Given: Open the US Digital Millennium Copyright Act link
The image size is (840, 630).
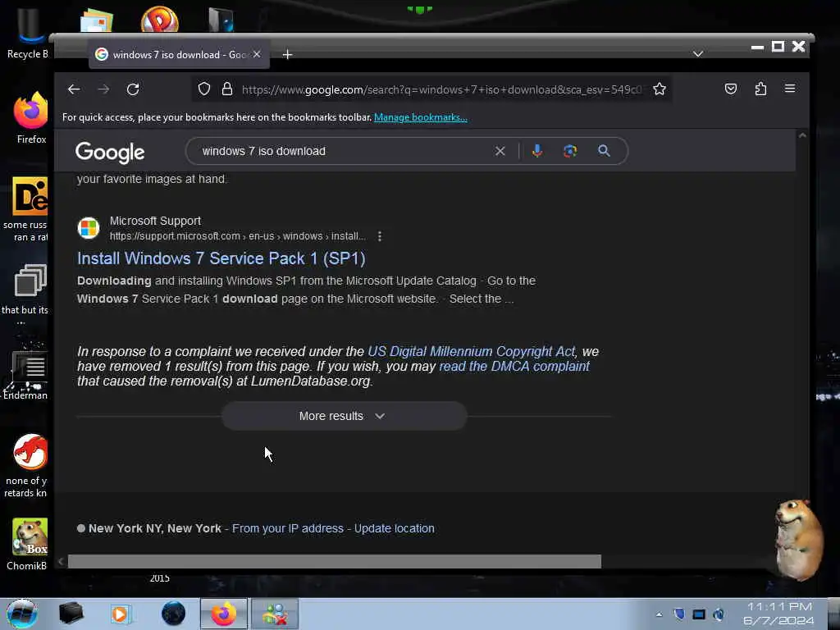Looking at the screenshot, I should point(471,351).
